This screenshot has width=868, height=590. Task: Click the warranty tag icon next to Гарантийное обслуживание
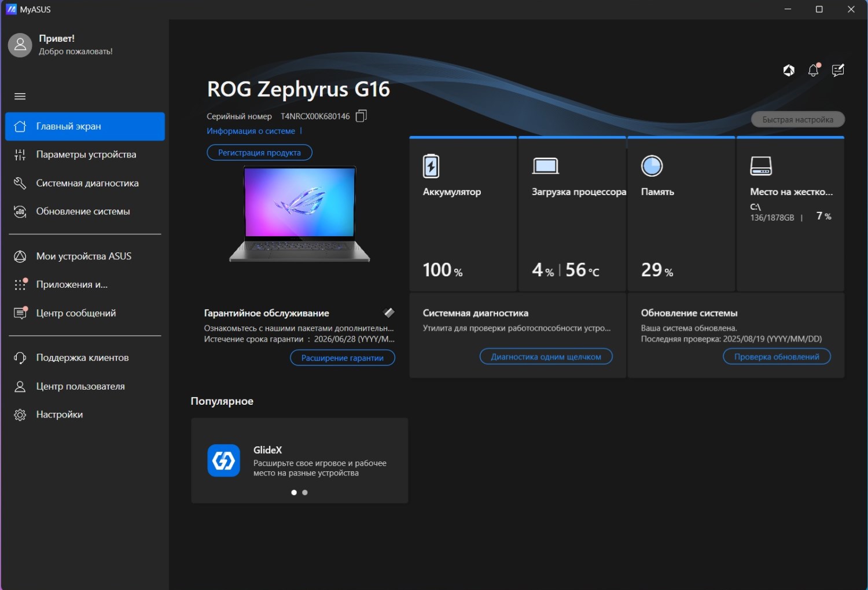389,313
